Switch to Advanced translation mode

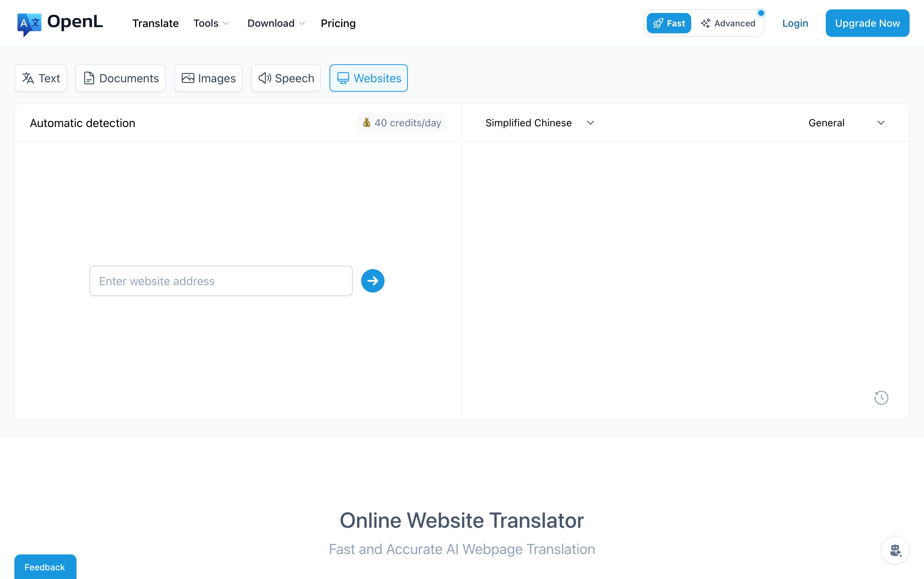[x=729, y=23]
